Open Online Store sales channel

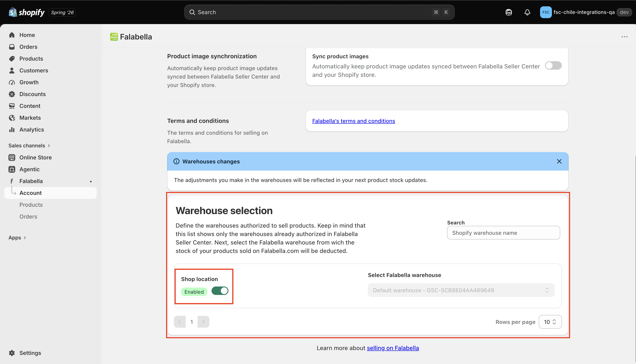[35, 158]
